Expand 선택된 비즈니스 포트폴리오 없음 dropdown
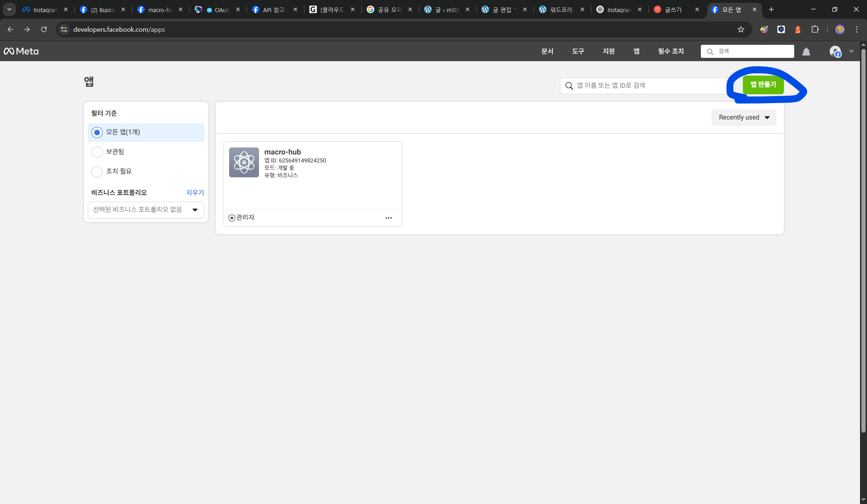This screenshot has width=867, height=504. coord(146,210)
